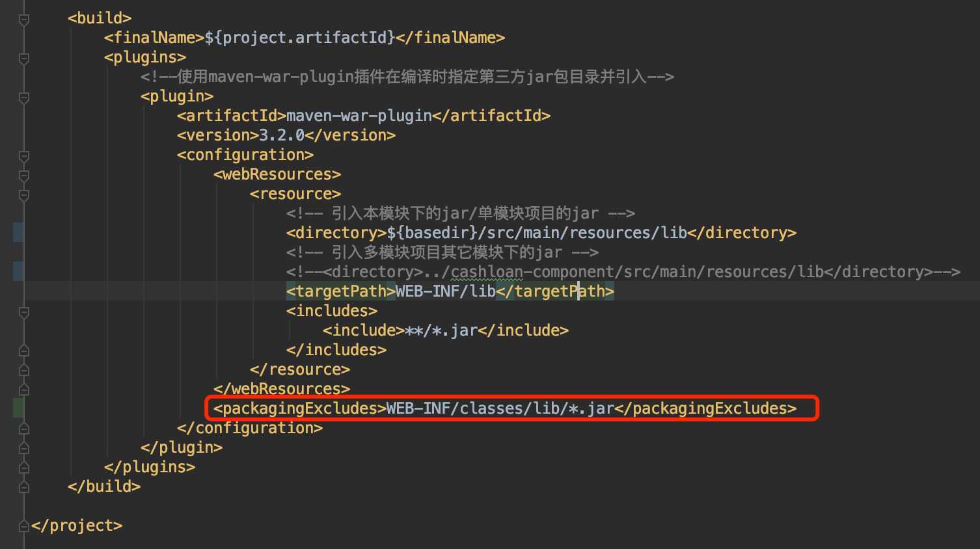The height and width of the screenshot is (549, 980).
Task: Click the </webResources> closing tag text
Action: tap(282, 389)
